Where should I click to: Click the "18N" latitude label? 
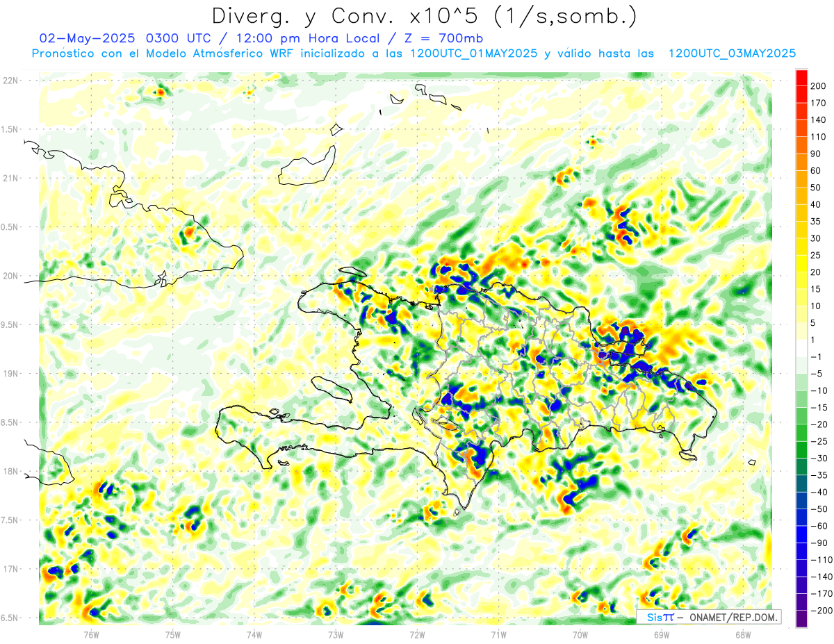[x=12, y=471]
